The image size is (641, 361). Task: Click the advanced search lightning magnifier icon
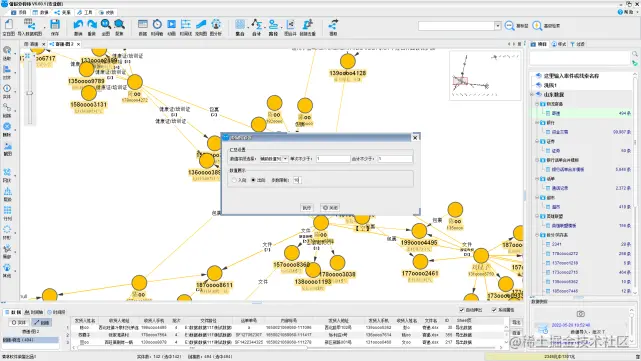(537, 26)
